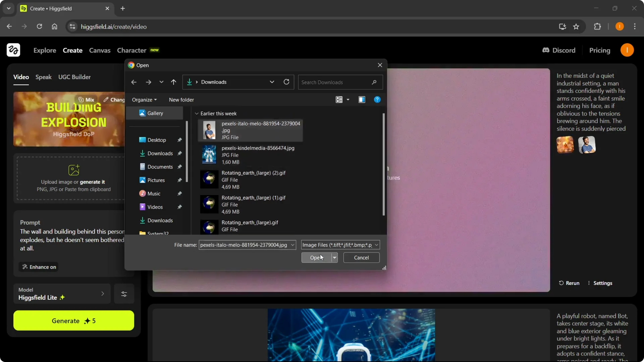Click the upload image icon in the drop area
Screen dimensions: 644x362
(74, 170)
